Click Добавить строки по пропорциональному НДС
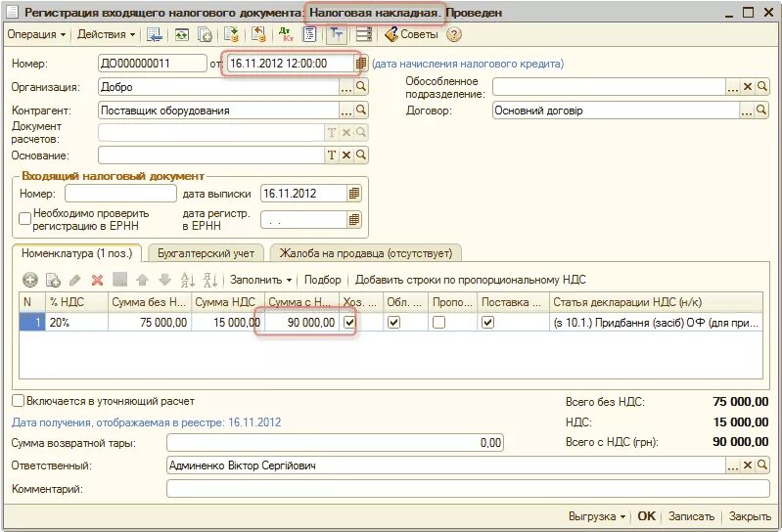Viewport: 782px width, 532px height. 471,280
